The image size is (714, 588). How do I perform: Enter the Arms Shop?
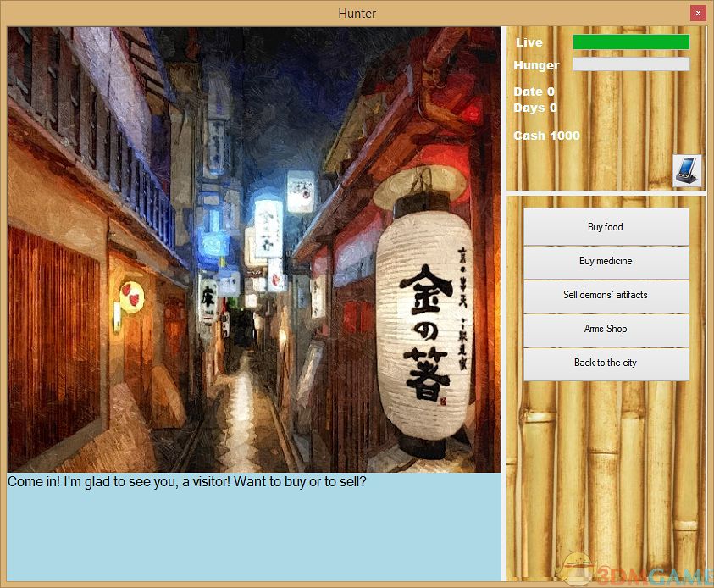click(606, 329)
